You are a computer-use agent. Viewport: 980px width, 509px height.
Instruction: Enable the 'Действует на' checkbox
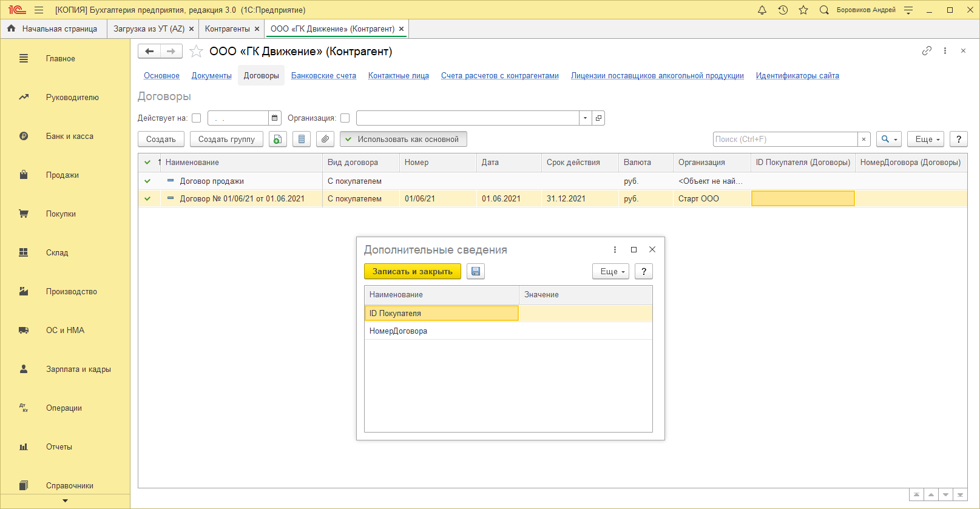196,118
